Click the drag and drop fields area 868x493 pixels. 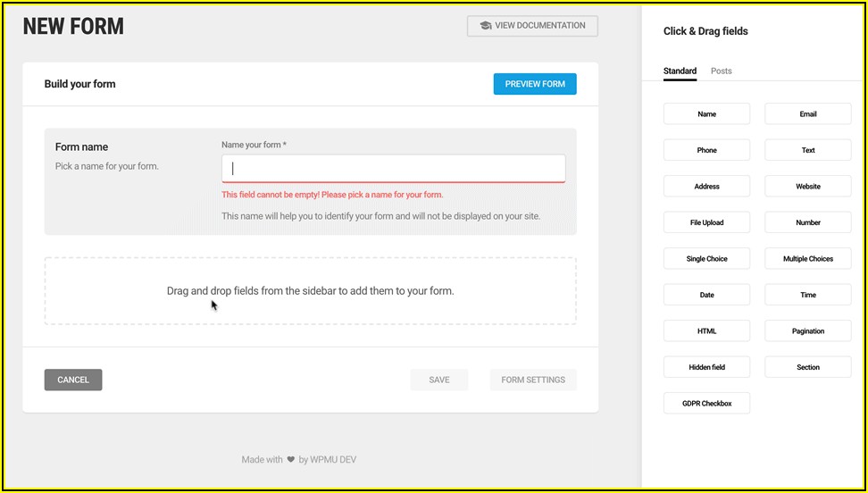tap(310, 291)
